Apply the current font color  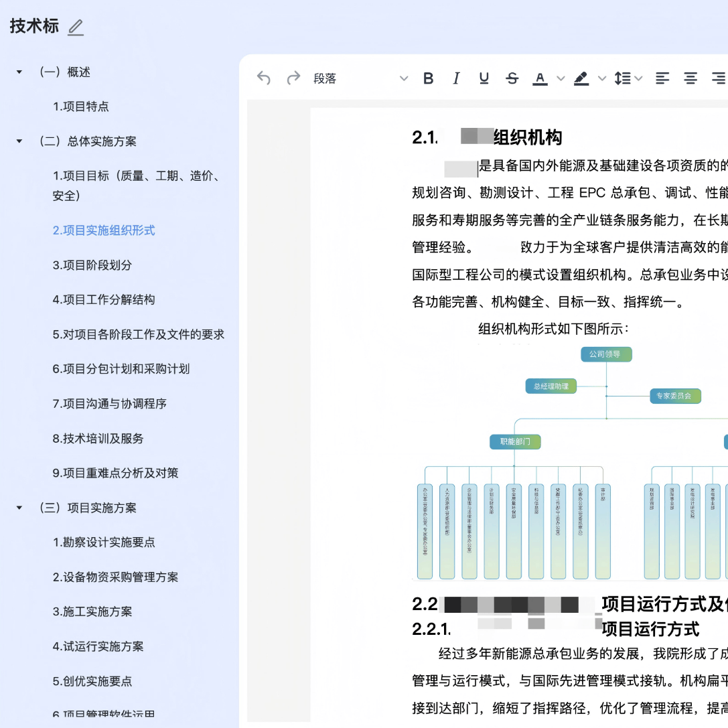[540, 78]
